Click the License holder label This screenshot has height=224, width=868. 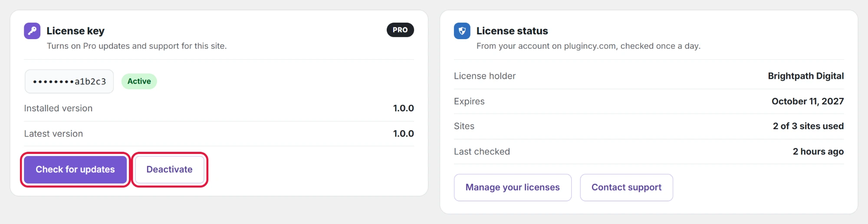(485, 76)
